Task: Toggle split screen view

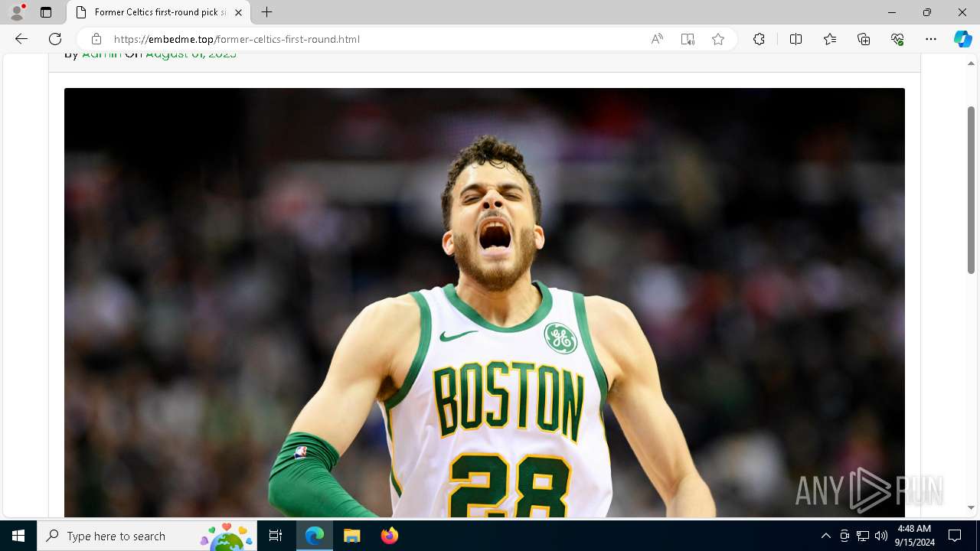Action: (x=795, y=39)
